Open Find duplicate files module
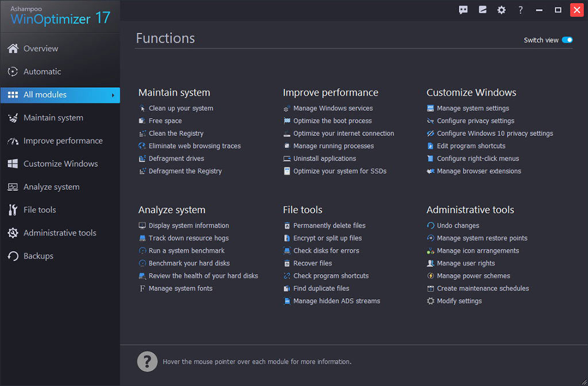588x386 pixels. pyautogui.click(x=321, y=288)
